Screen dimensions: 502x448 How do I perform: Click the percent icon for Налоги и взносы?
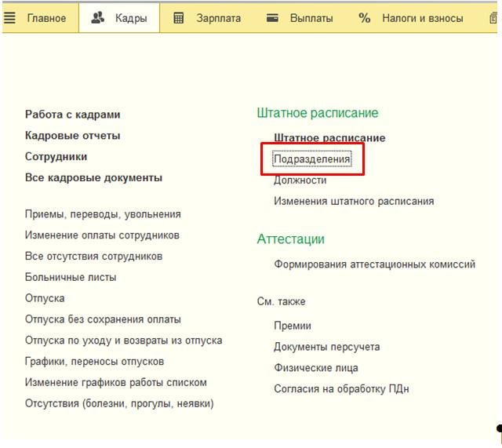[x=364, y=18]
